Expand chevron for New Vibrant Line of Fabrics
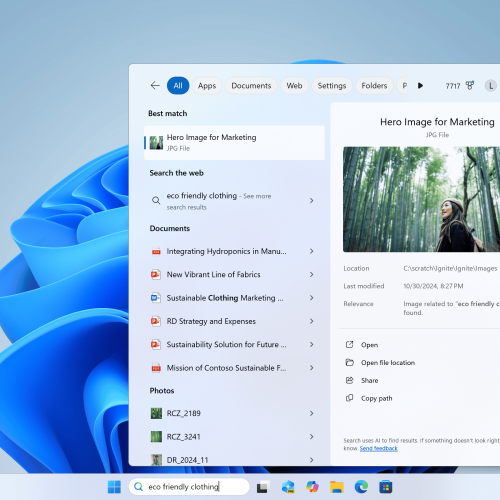500x500 pixels. 311,274
